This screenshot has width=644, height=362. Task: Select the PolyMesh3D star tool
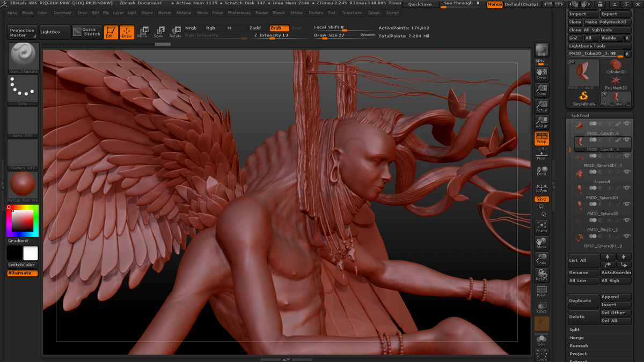tap(616, 83)
